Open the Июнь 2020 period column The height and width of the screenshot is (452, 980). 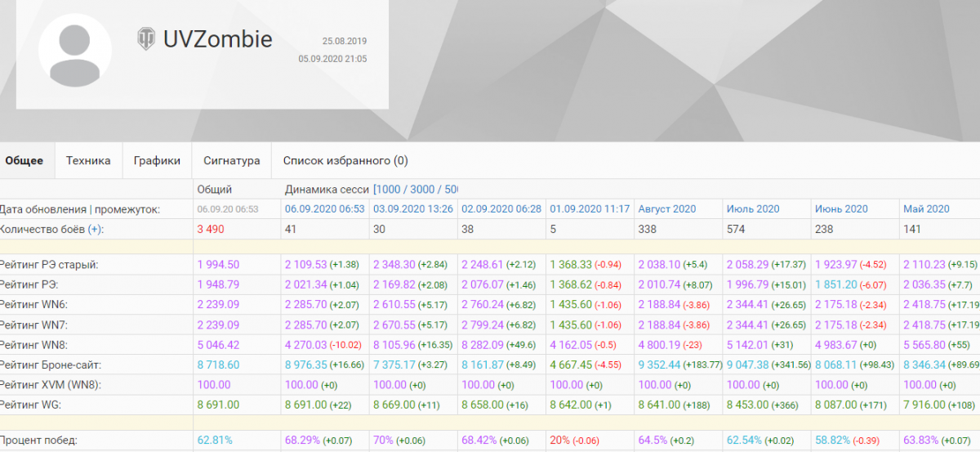841,209
